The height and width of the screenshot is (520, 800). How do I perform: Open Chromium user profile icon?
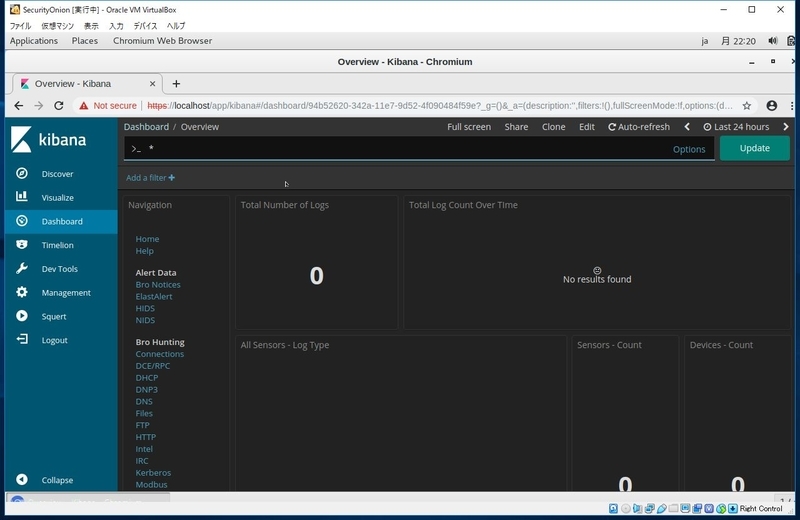771,106
